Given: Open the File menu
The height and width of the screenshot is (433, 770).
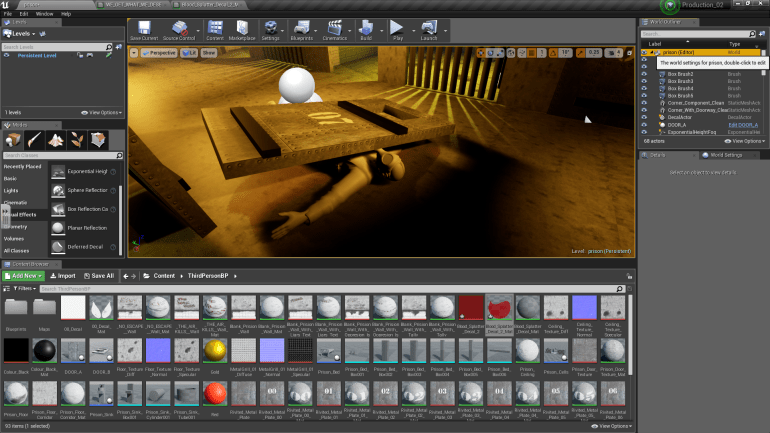Looking at the screenshot, I should (8, 14).
